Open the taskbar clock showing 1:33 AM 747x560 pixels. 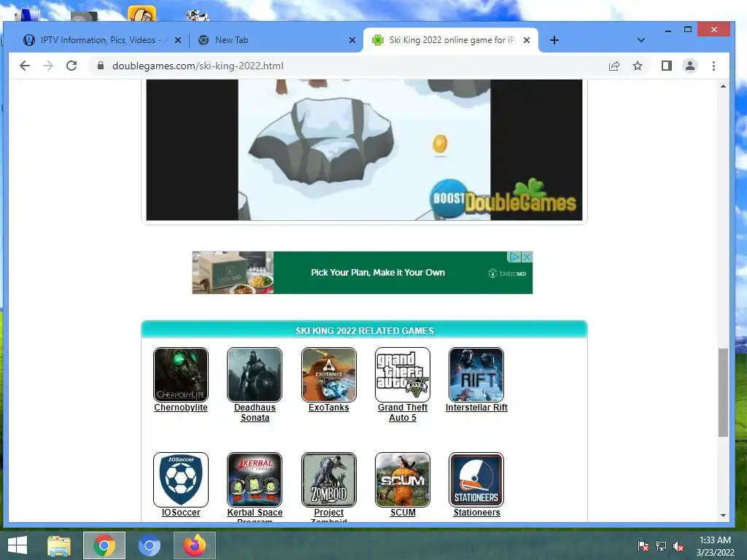(715, 546)
